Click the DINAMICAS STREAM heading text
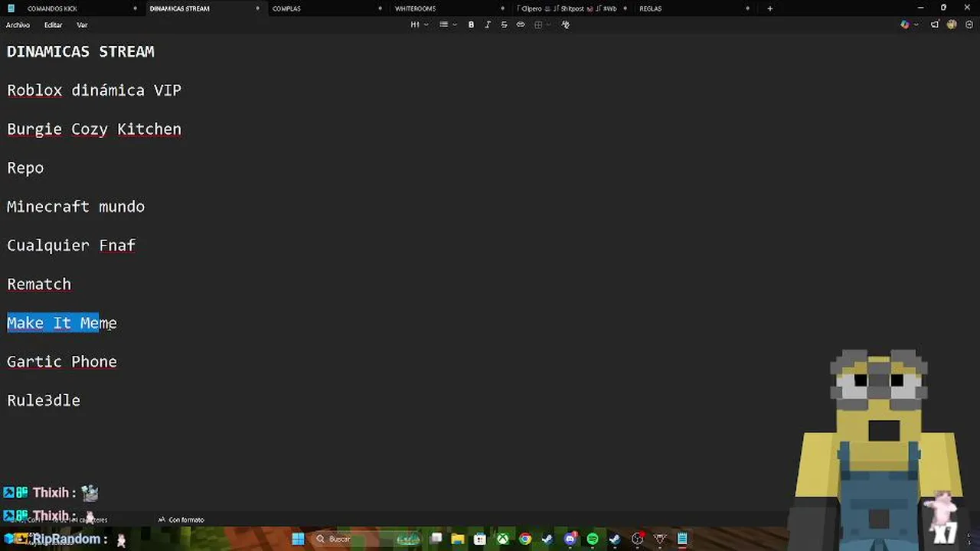 (x=80, y=51)
